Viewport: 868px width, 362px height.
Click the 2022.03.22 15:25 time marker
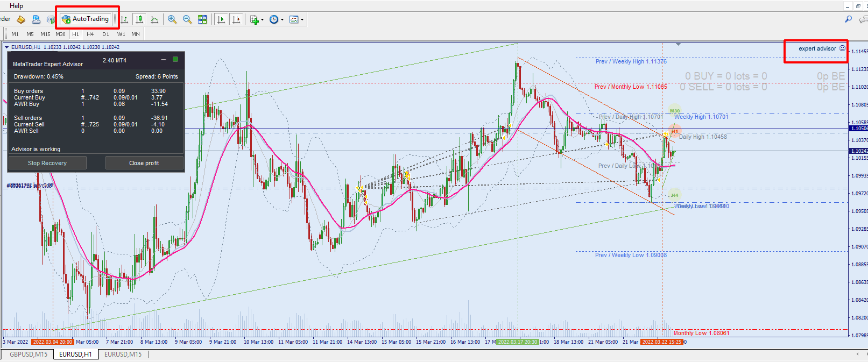661,342
